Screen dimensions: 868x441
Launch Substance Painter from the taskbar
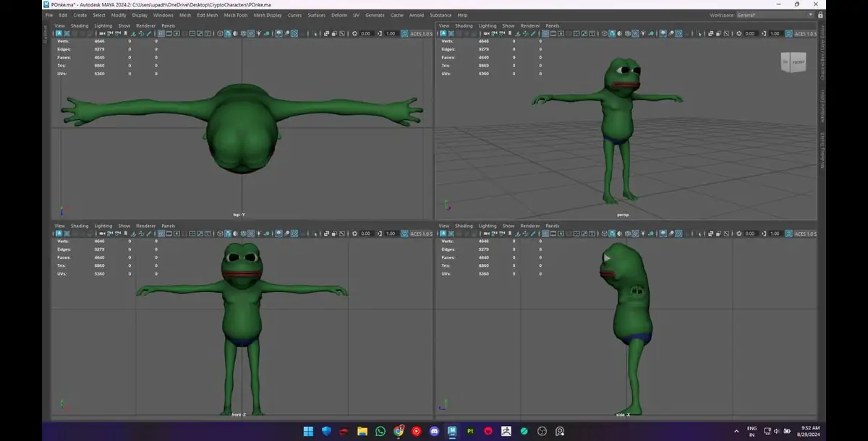pyautogui.click(x=470, y=432)
